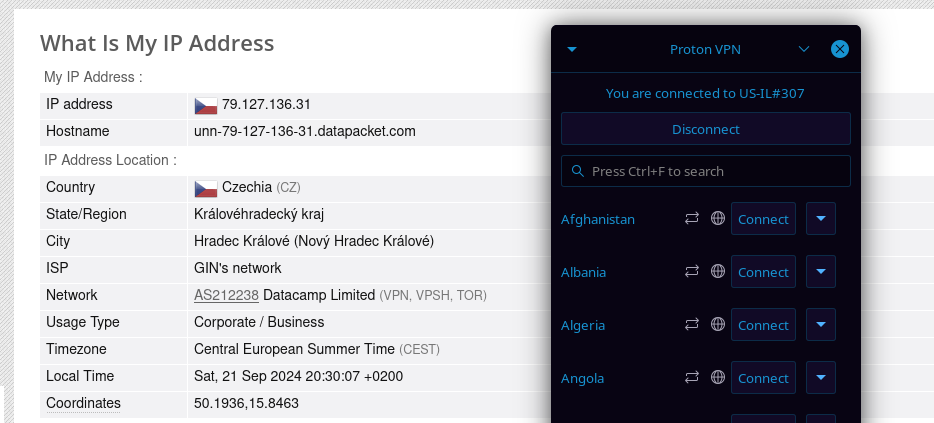Expand Angola server list arrow

[821, 378]
